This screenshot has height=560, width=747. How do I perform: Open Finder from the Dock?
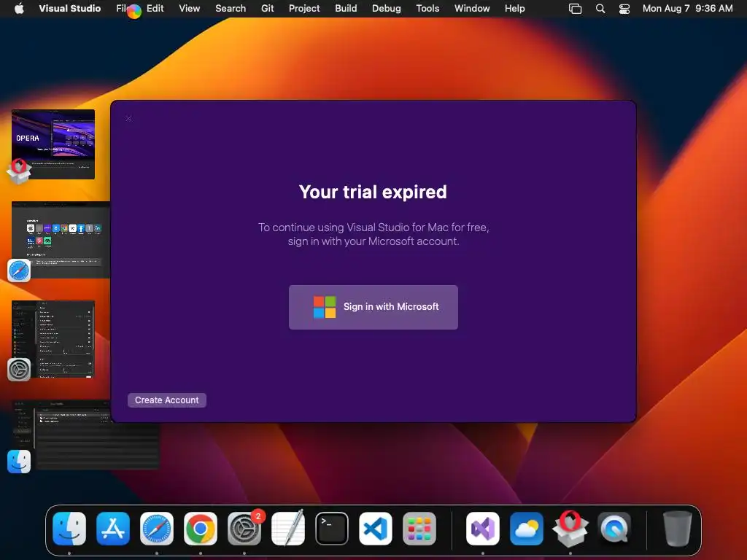[69, 529]
